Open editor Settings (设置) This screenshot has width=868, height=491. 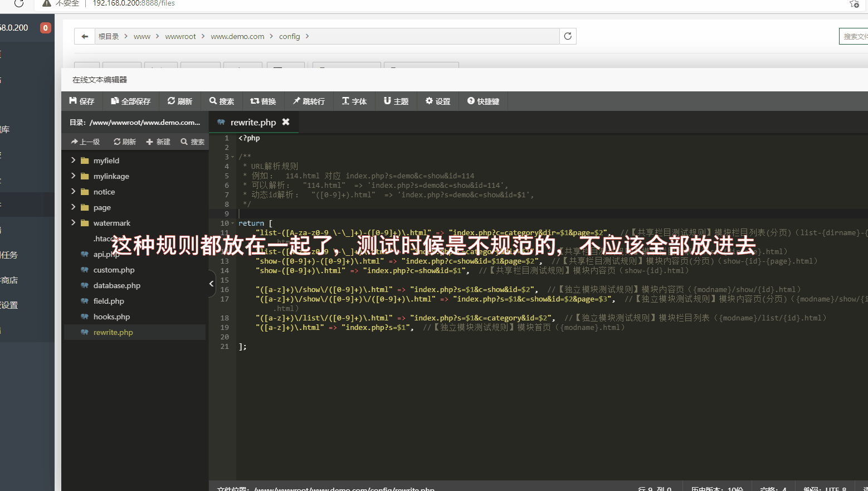pos(438,101)
